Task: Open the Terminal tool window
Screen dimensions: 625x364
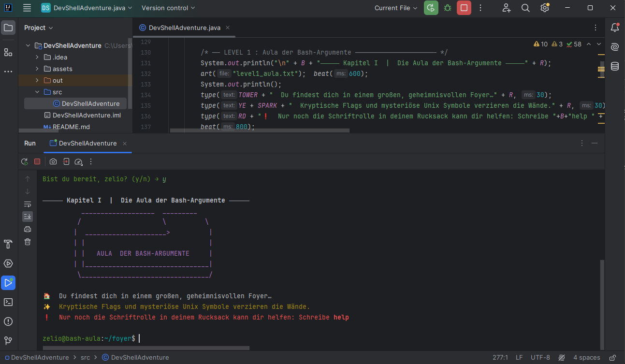Action: pyautogui.click(x=8, y=302)
